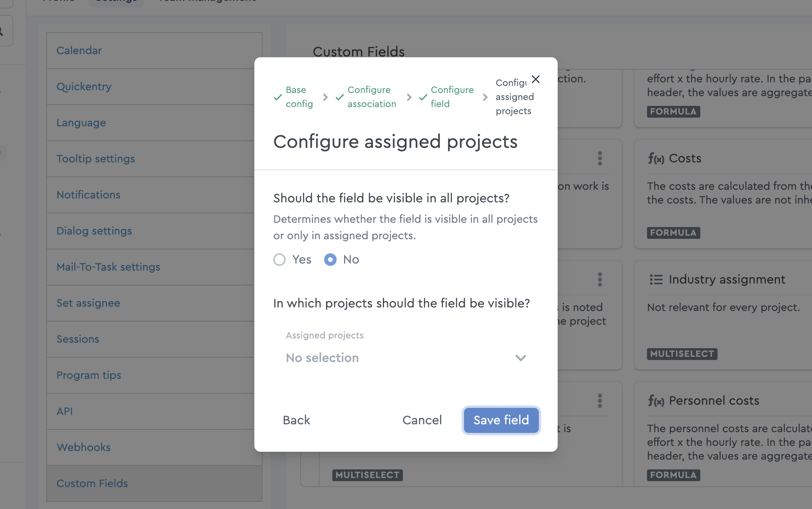The image size is (812, 509).
Task: Open Quickentry settings
Action: click(154, 87)
